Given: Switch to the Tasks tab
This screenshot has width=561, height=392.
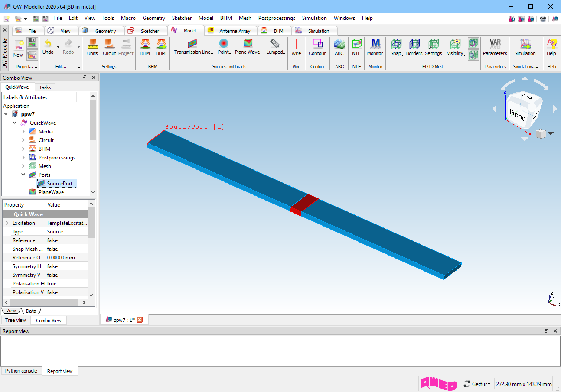Looking at the screenshot, I should pyautogui.click(x=45, y=87).
